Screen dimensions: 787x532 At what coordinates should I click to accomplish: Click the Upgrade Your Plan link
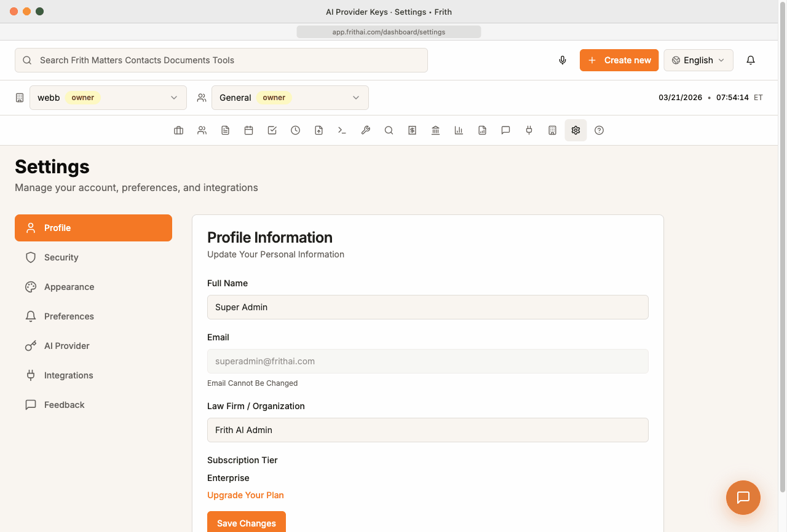(245, 495)
